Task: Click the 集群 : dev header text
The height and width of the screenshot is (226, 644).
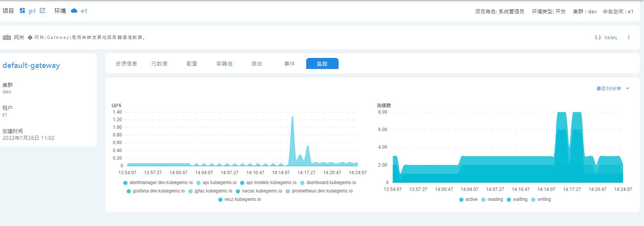Action: (585, 11)
